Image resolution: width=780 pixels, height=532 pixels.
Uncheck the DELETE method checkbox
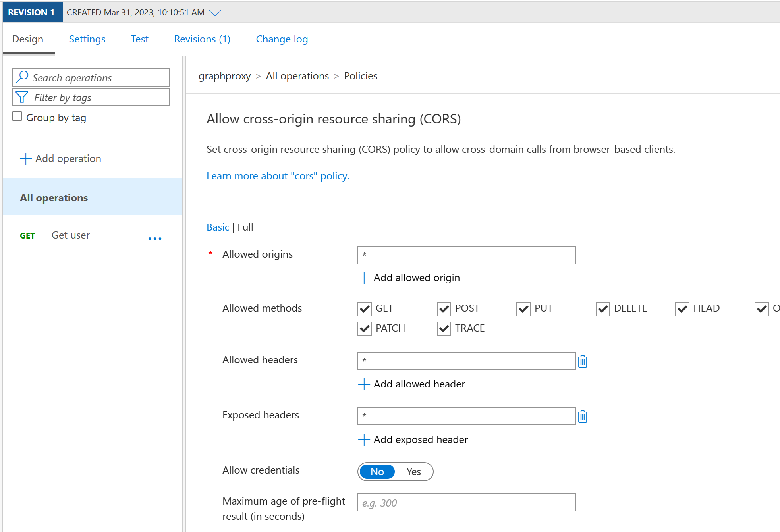pos(602,309)
